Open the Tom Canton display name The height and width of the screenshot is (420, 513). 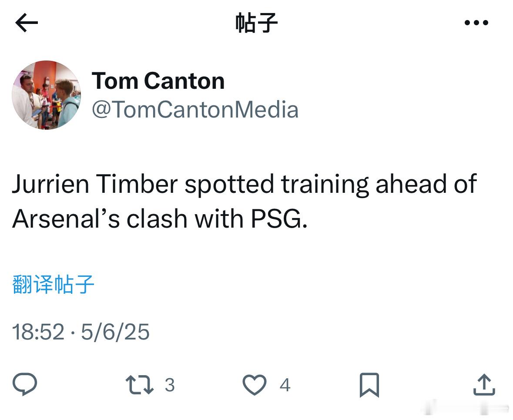coord(158,81)
